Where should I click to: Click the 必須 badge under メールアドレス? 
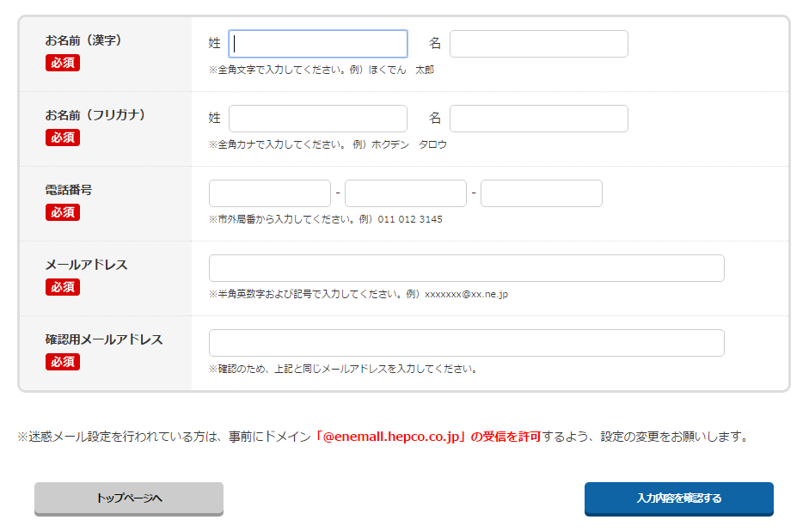63,287
